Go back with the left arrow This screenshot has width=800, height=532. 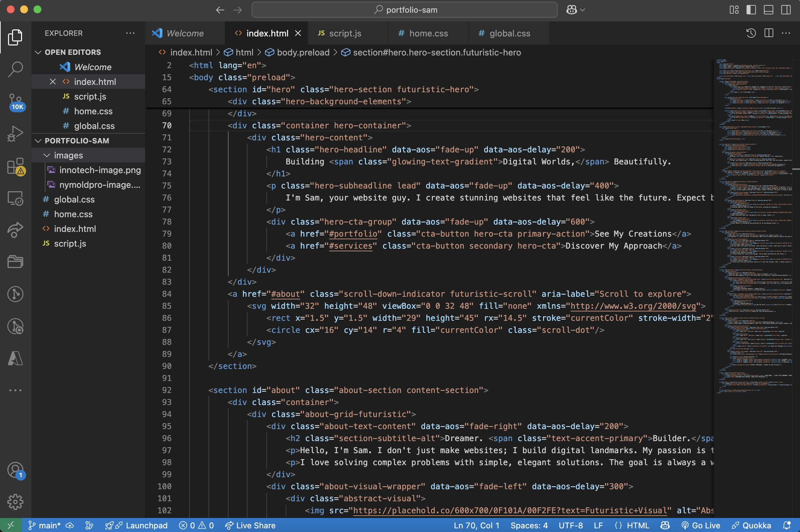(220, 10)
